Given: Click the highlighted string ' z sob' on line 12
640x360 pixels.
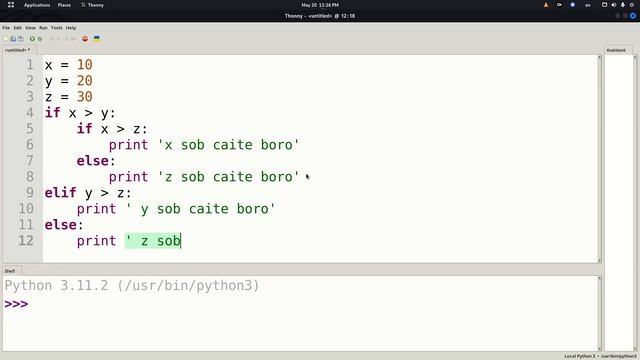Looking at the screenshot, I should [x=153, y=241].
